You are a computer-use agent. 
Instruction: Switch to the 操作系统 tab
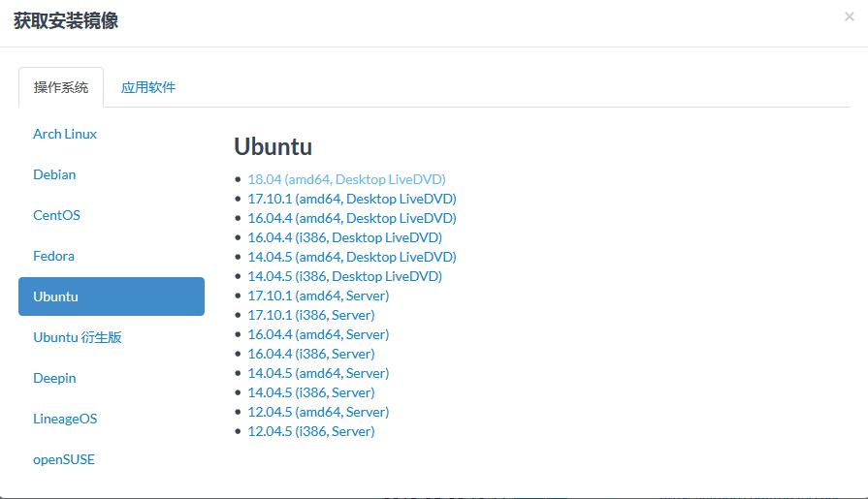[x=61, y=87]
